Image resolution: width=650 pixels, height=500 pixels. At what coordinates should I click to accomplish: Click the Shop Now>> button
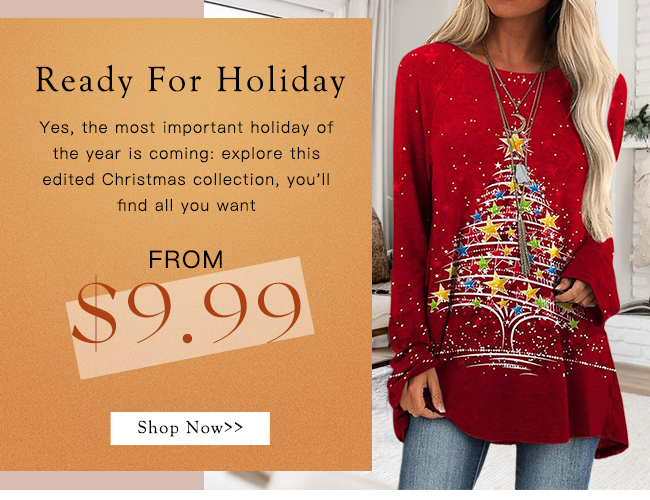coord(190,428)
